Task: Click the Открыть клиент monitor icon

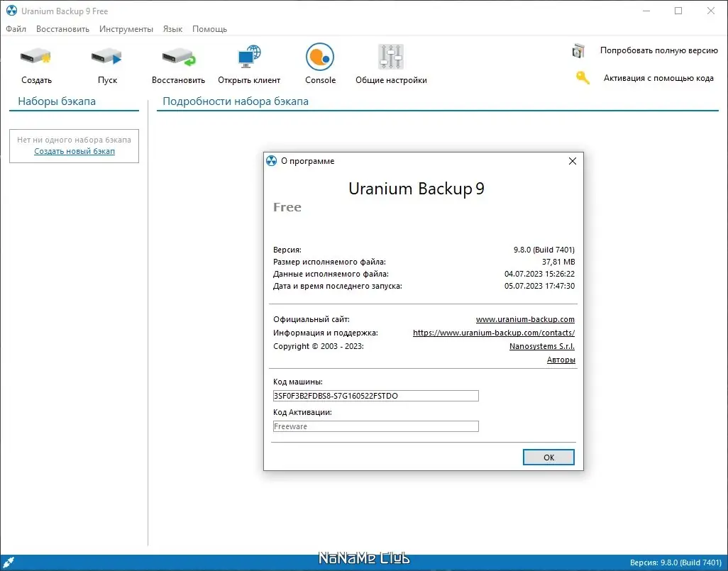Action: coord(249,57)
